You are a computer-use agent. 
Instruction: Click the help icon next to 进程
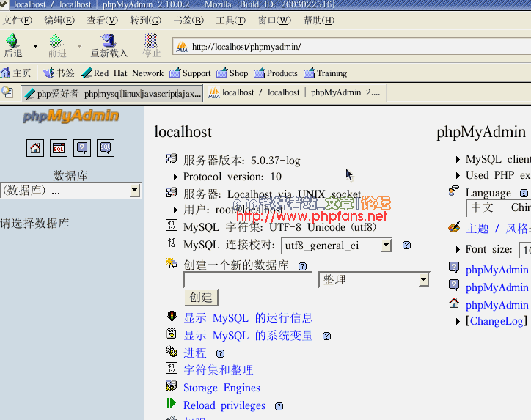pyautogui.click(x=220, y=353)
